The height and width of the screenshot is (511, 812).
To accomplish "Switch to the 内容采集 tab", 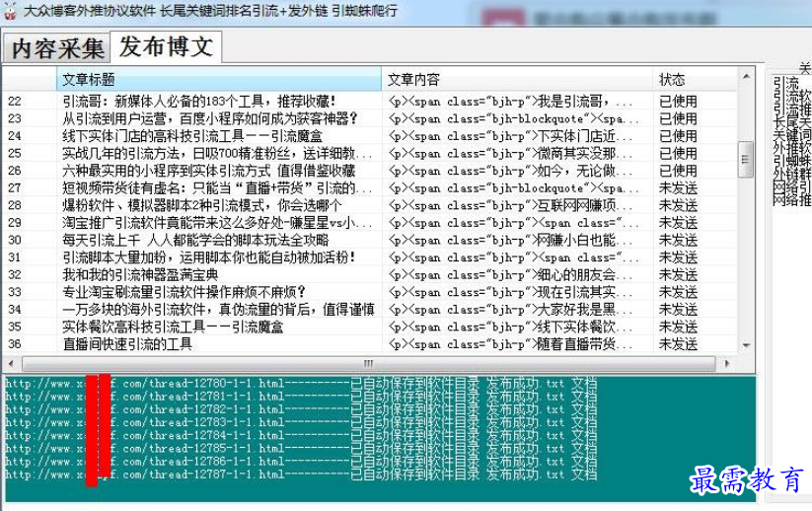I will (x=57, y=48).
